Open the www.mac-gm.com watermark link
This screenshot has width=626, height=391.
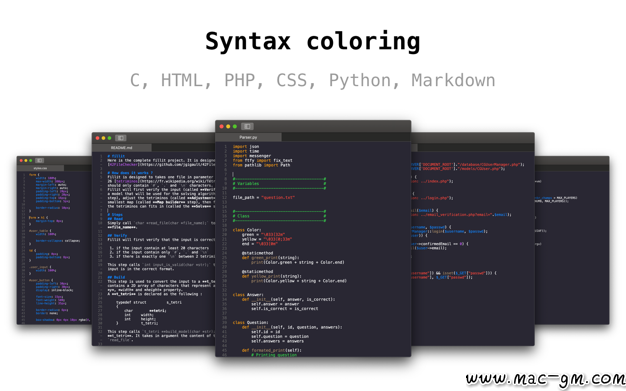point(545,379)
